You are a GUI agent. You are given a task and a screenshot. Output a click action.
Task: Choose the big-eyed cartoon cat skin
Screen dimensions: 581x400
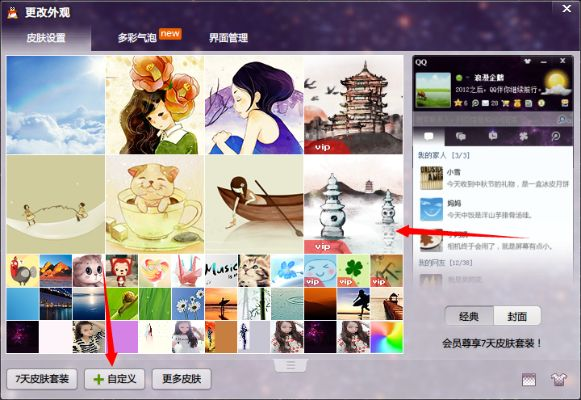[x=89, y=271]
